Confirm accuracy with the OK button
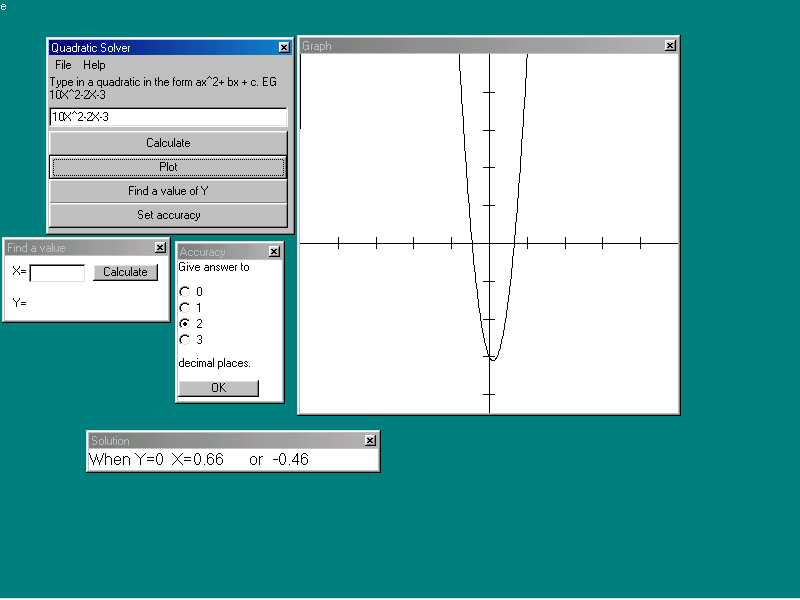The image size is (800, 600). tap(218, 388)
